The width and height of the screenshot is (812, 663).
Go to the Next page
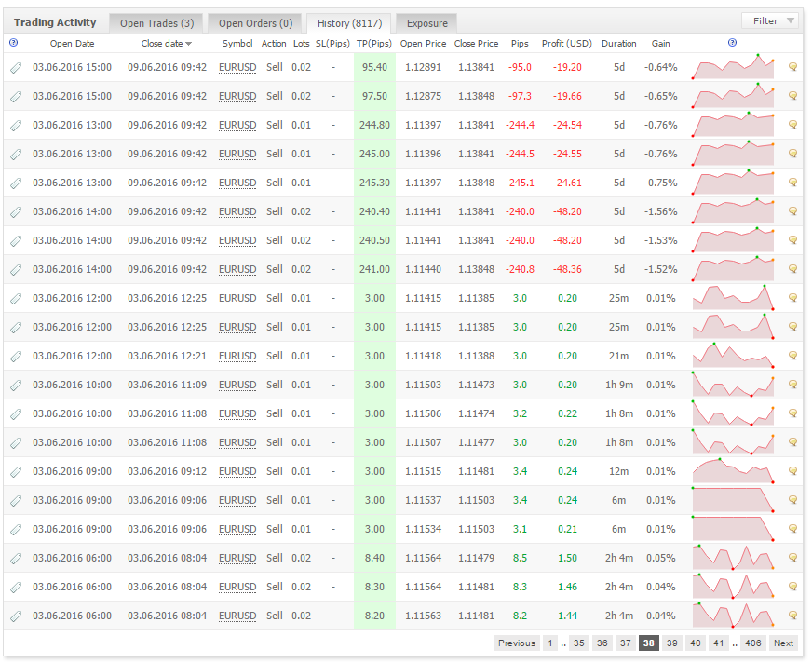pos(783,643)
